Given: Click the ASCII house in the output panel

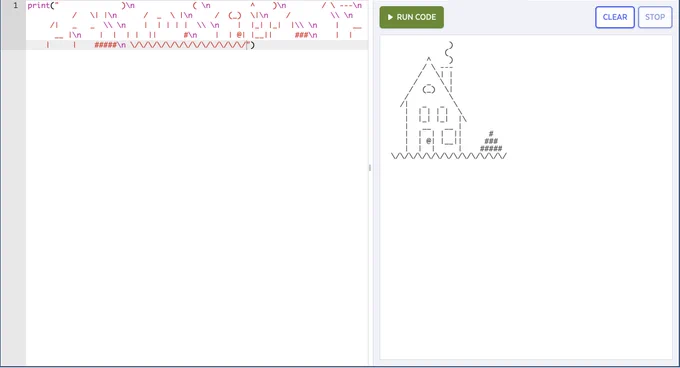Looking at the screenshot, I should point(449,101).
